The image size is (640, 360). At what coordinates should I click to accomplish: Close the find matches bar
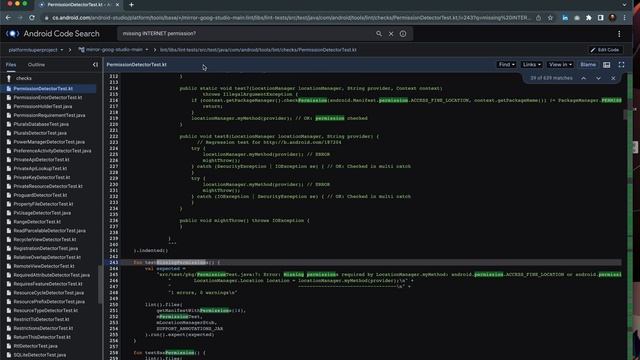[x=613, y=78]
